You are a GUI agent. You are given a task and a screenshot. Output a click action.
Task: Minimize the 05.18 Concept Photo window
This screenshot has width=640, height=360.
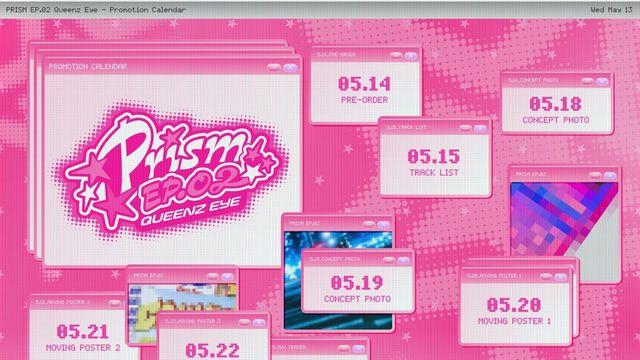(587, 82)
